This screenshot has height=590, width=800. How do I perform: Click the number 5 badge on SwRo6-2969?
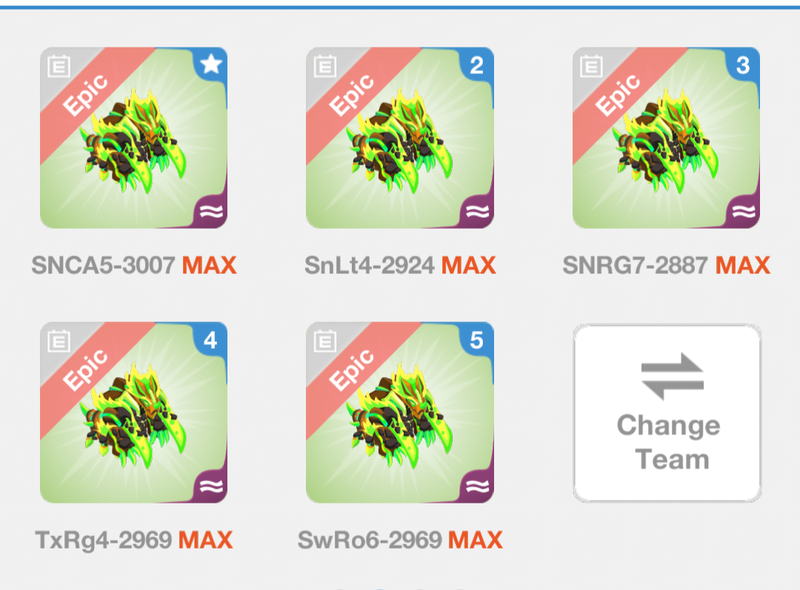click(x=477, y=339)
